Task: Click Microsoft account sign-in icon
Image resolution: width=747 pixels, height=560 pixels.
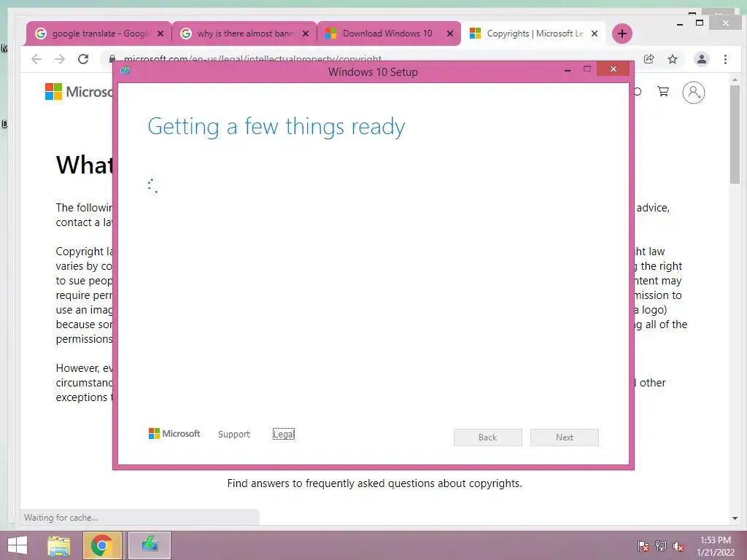Action: pyautogui.click(x=694, y=93)
